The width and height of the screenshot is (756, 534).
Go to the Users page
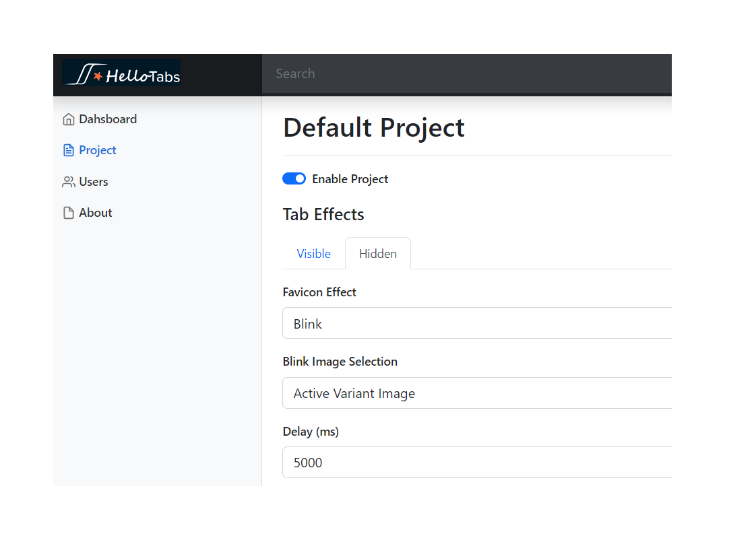(86, 182)
